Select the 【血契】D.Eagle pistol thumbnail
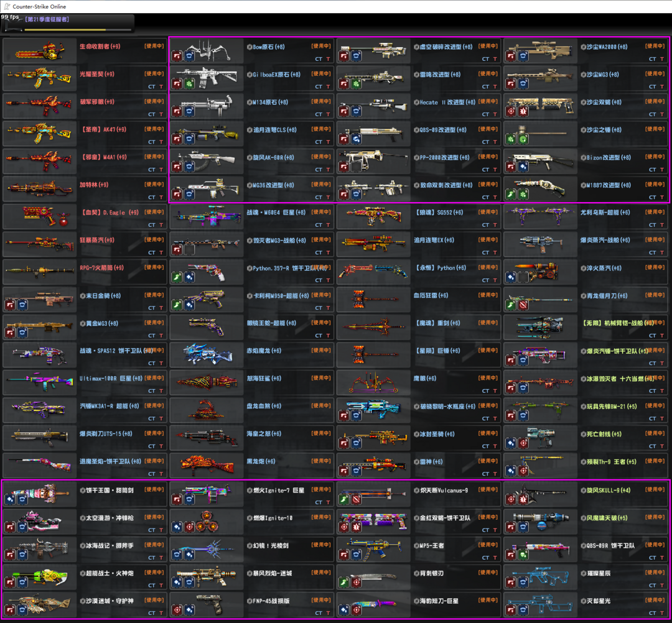The height and width of the screenshot is (623, 672). click(39, 216)
